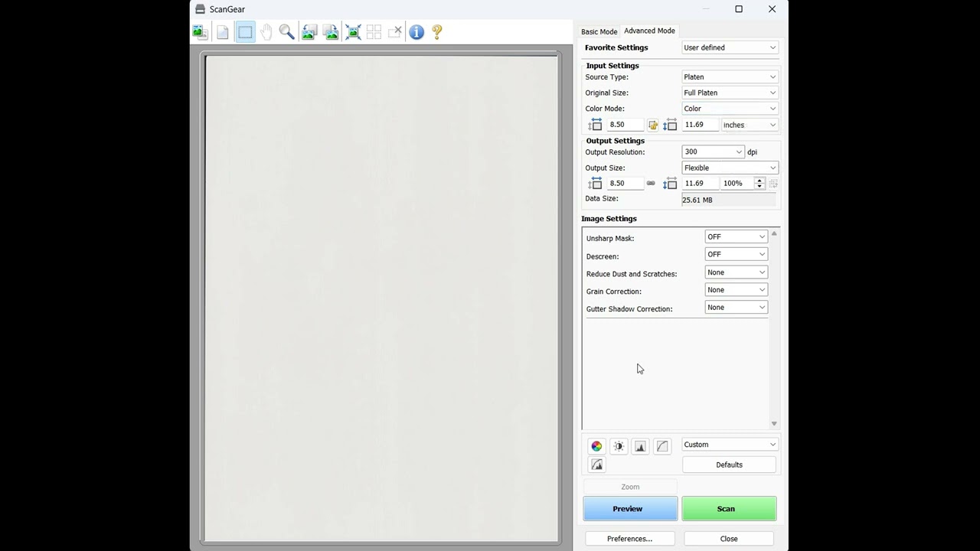Screen dimensions: 980x551
Task: Click the Close button beside Preferences
Action: (729, 539)
